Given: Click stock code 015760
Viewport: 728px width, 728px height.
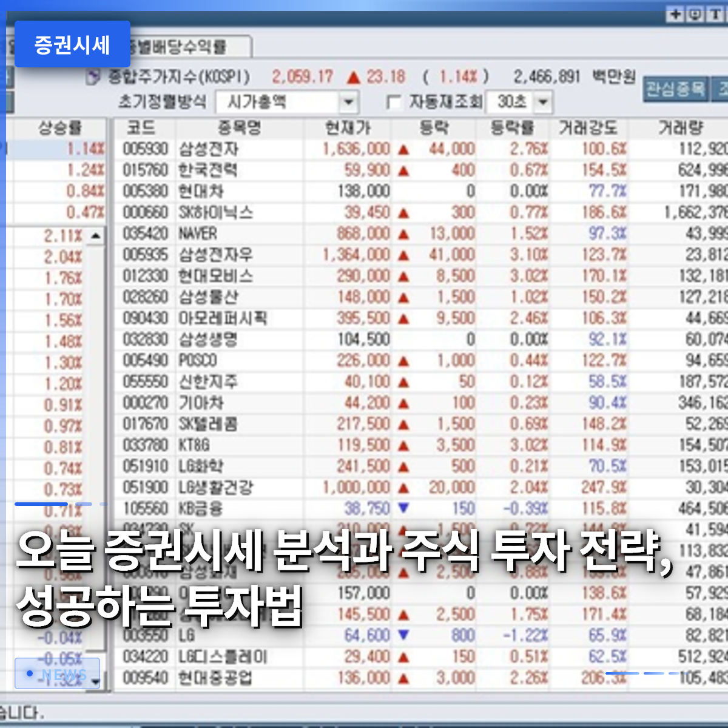Looking at the screenshot, I should click(146, 170).
